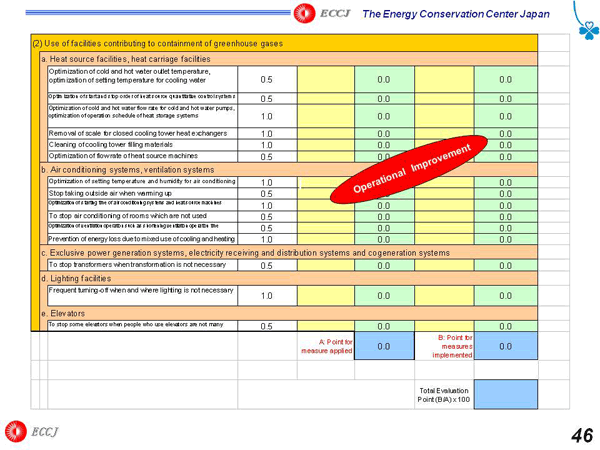Click measures-implemented yellow cell in water flow rate pumps row

pos(444,116)
